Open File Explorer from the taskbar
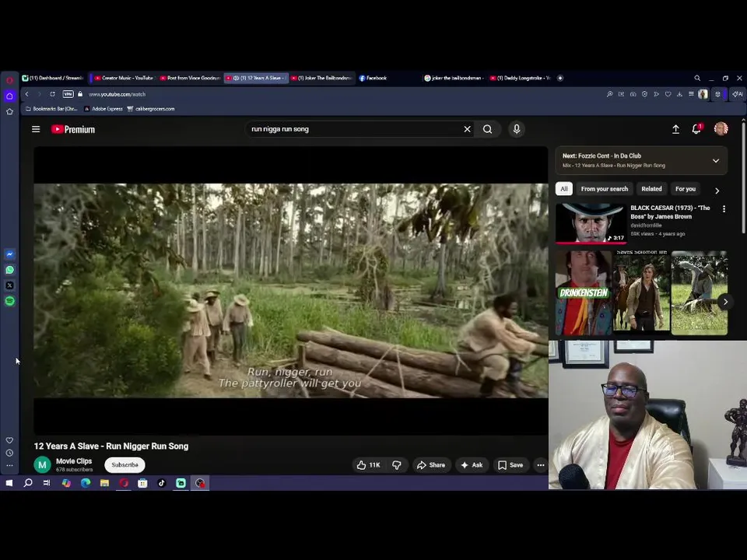This screenshot has height=560, width=747. tap(104, 483)
